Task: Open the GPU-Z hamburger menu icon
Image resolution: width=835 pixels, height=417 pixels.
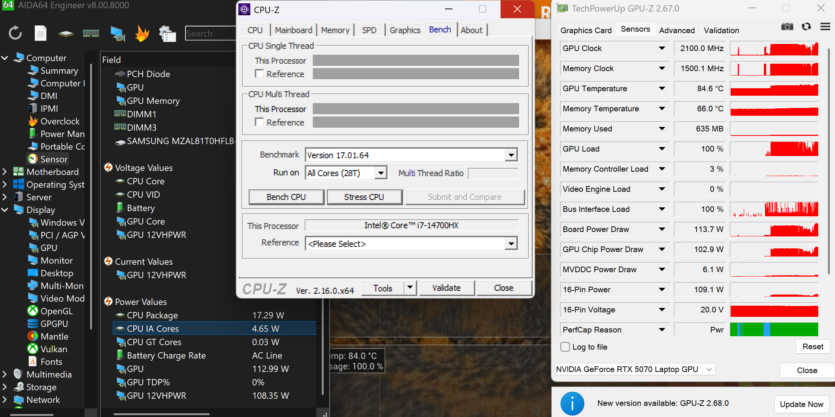Action: (824, 27)
